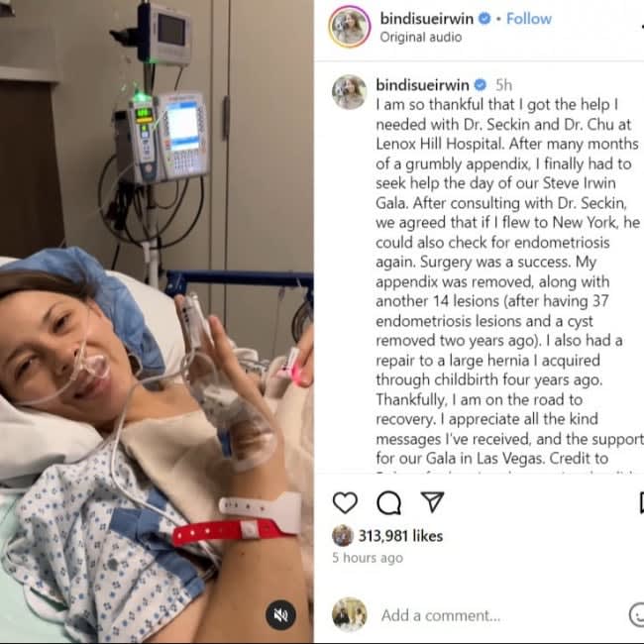Click liker avatar beside likes count
Image resolution: width=644 pixels, height=644 pixels.
pos(343,536)
